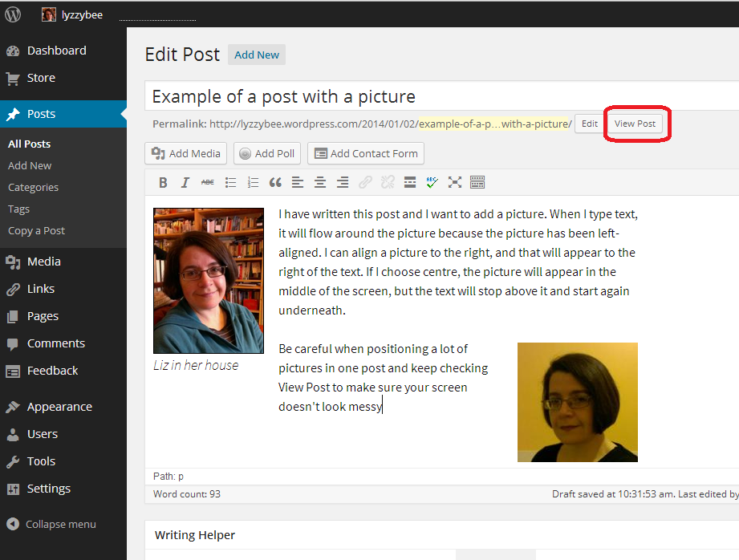This screenshot has height=560, width=739.
Task: Show the kitchen sink toolbar row
Action: click(x=477, y=183)
